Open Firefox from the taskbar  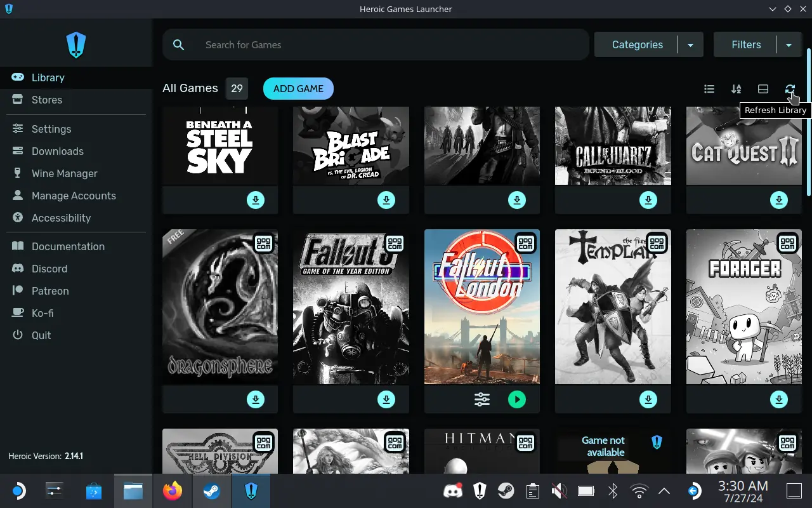pos(172,491)
